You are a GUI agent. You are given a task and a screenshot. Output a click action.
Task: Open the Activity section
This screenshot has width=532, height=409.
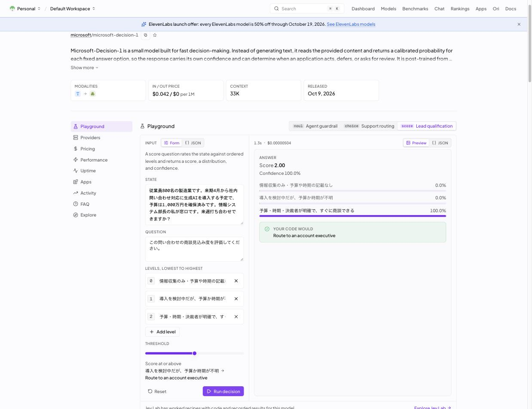click(x=101, y=193)
